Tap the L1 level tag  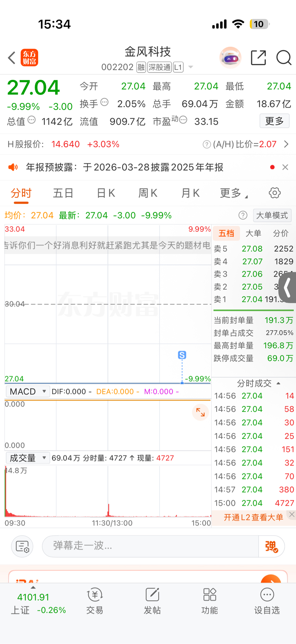(x=178, y=67)
